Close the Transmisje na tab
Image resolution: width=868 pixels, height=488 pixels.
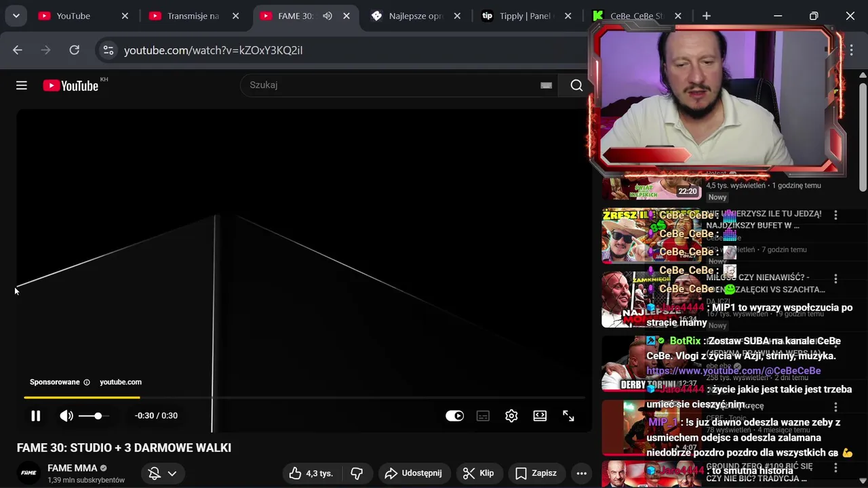point(236,16)
